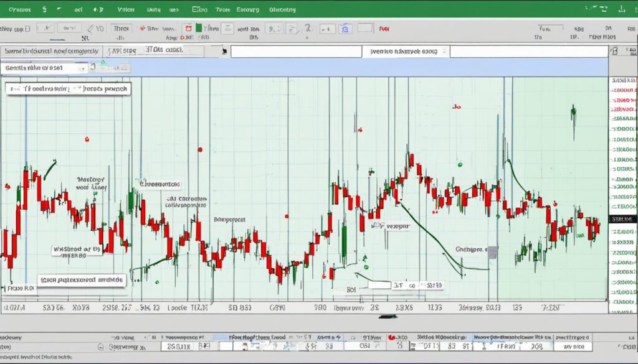
Task: Click the 'WXShred' annotation box on the chart
Action: click(x=76, y=252)
